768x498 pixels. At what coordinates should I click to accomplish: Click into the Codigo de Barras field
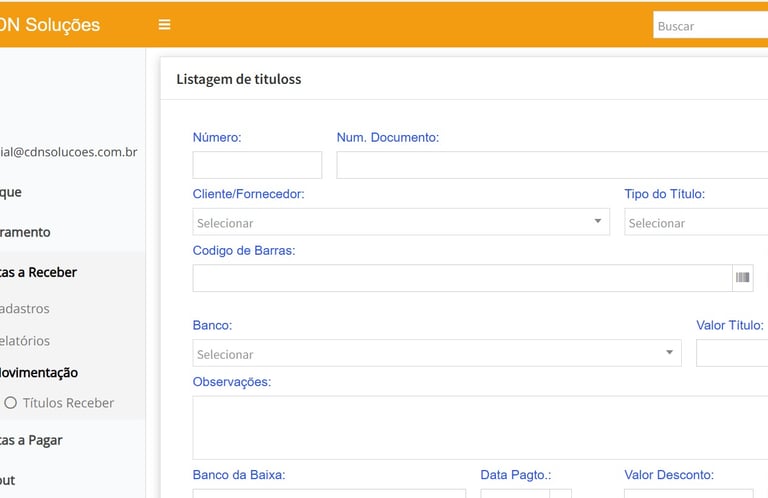[x=462, y=278]
